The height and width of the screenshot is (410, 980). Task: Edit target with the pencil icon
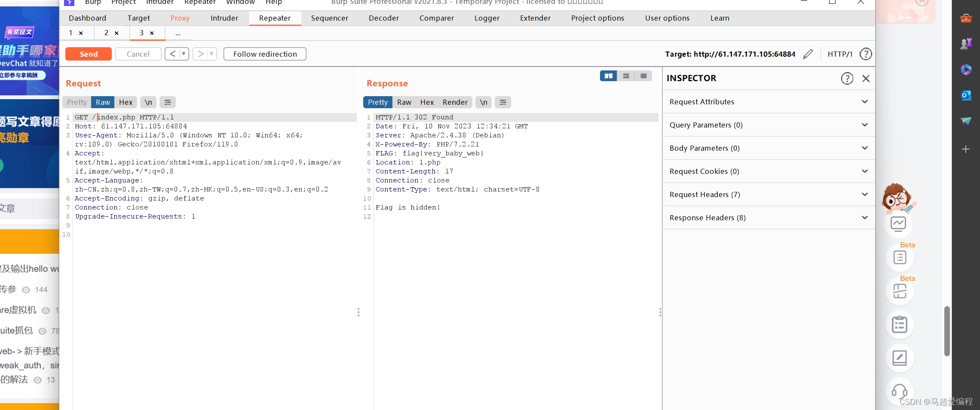click(808, 54)
